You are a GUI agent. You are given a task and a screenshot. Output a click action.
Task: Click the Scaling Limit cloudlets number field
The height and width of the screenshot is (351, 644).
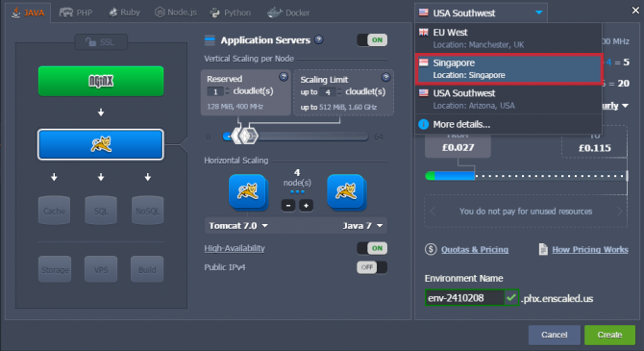pos(328,92)
